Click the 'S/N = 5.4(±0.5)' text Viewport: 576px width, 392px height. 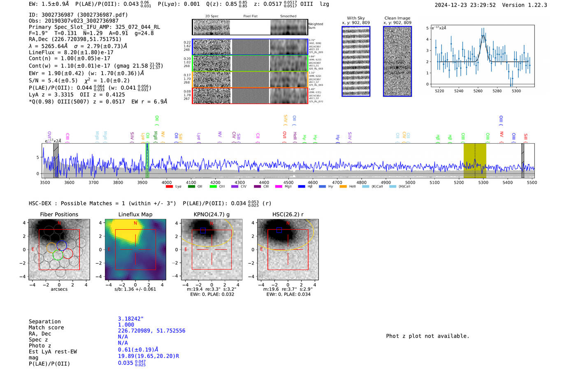[x=53, y=81]
